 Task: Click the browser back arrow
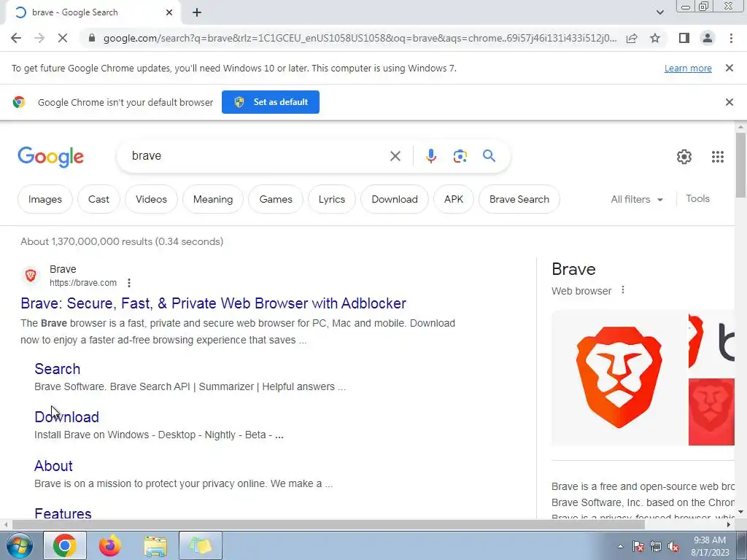coord(16,38)
